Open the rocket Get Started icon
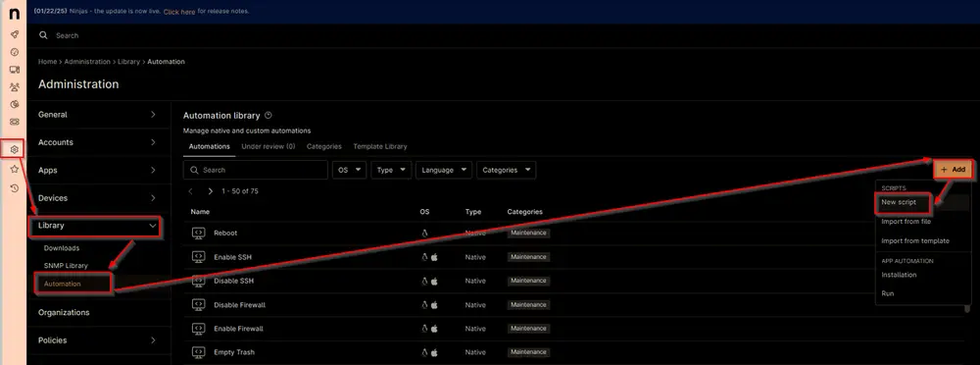 click(15, 34)
